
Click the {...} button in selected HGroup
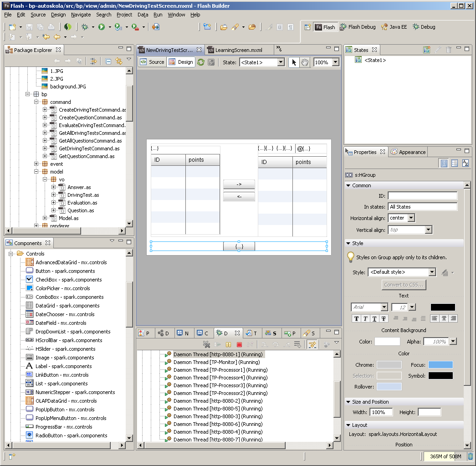[x=239, y=246]
